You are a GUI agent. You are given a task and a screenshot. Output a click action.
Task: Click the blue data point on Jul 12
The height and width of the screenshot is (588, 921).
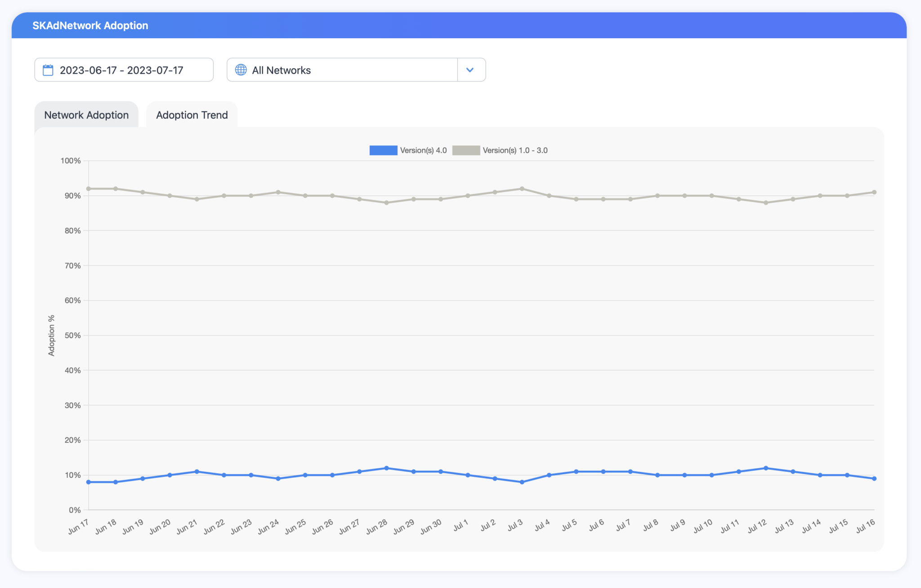766,468
